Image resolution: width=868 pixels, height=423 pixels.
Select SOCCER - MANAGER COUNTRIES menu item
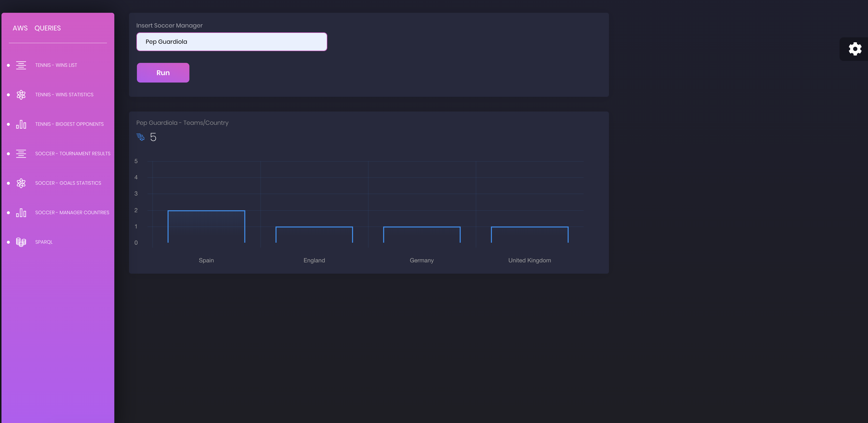coord(72,212)
